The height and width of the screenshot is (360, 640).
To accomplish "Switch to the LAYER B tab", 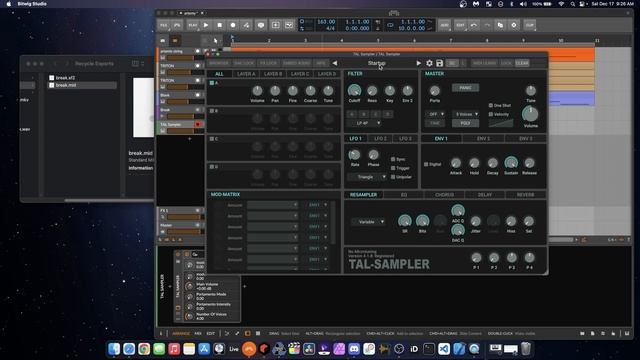I will (273, 74).
